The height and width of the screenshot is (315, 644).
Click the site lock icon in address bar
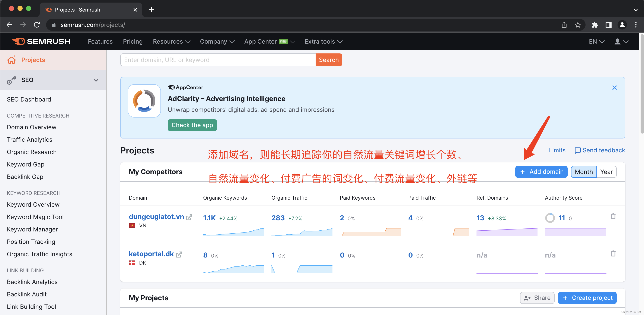click(54, 25)
